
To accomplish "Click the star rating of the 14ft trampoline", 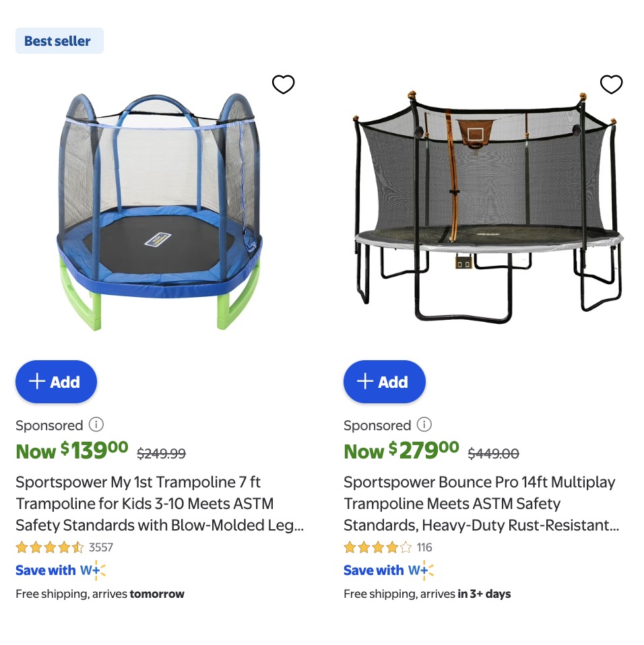I will coord(378,547).
